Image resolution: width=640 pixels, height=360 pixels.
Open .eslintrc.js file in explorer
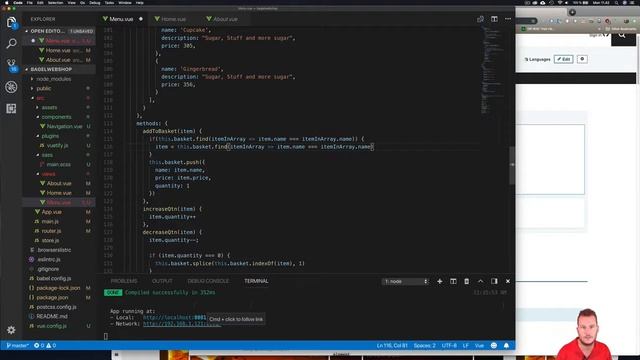[49, 259]
